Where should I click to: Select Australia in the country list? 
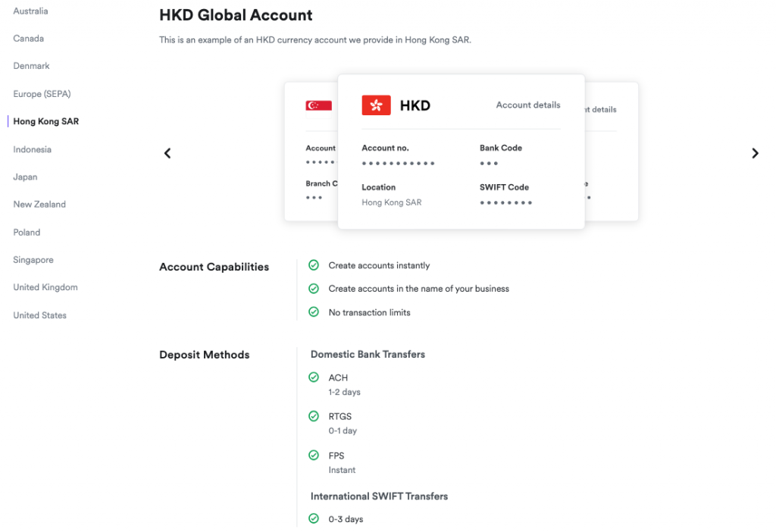point(30,11)
